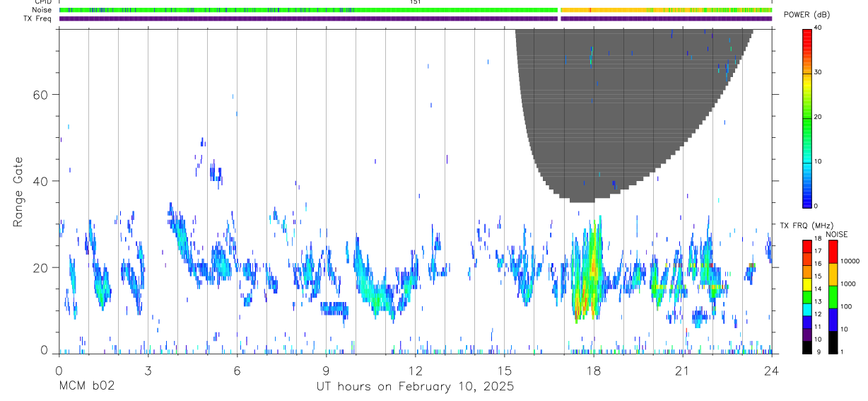
Task: Pick the purple segment in TX FRQ legend
Action: 807,334
